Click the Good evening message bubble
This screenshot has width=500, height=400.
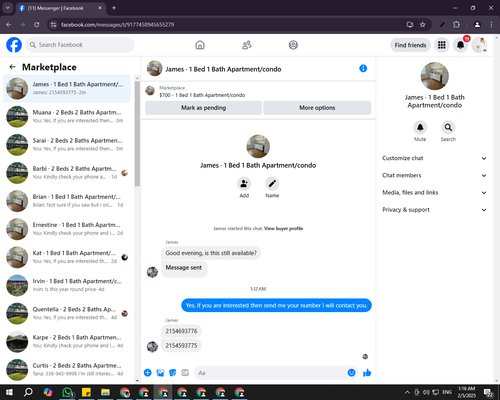211,253
